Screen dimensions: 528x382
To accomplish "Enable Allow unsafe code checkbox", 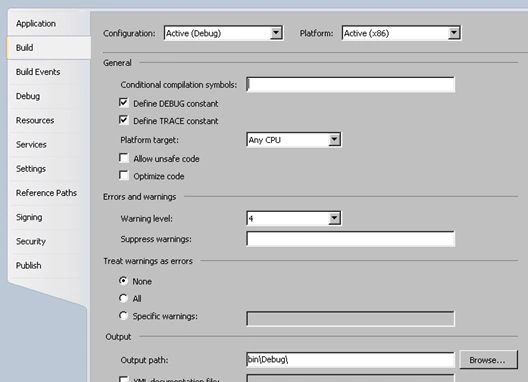I will tap(124, 158).
